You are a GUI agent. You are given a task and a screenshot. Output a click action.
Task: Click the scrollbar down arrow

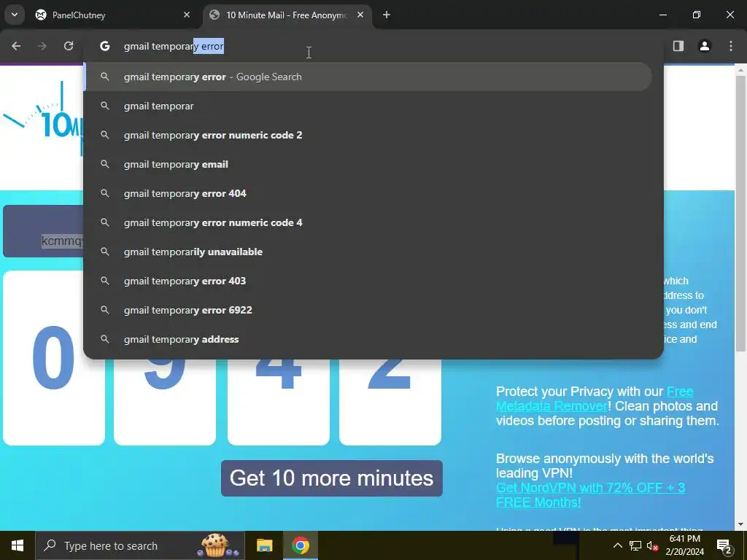click(x=740, y=525)
